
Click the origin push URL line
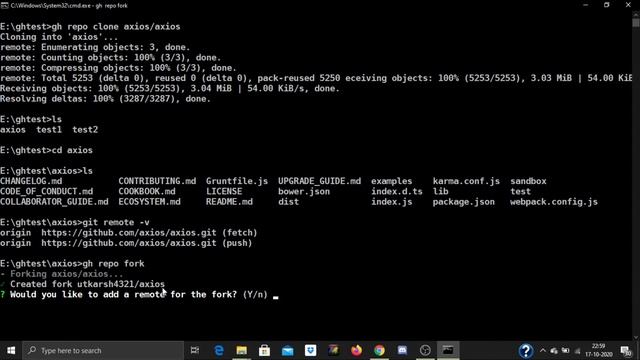point(126,243)
